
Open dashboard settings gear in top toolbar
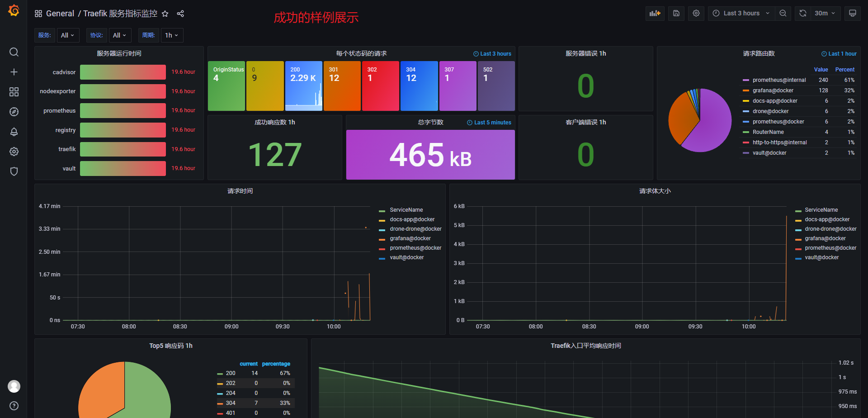click(696, 13)
